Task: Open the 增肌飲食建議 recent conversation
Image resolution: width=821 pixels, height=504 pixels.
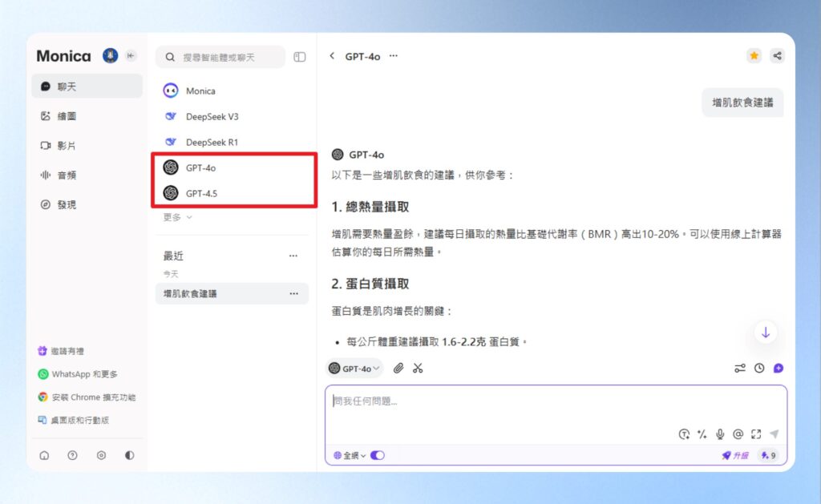Action: 232,293
